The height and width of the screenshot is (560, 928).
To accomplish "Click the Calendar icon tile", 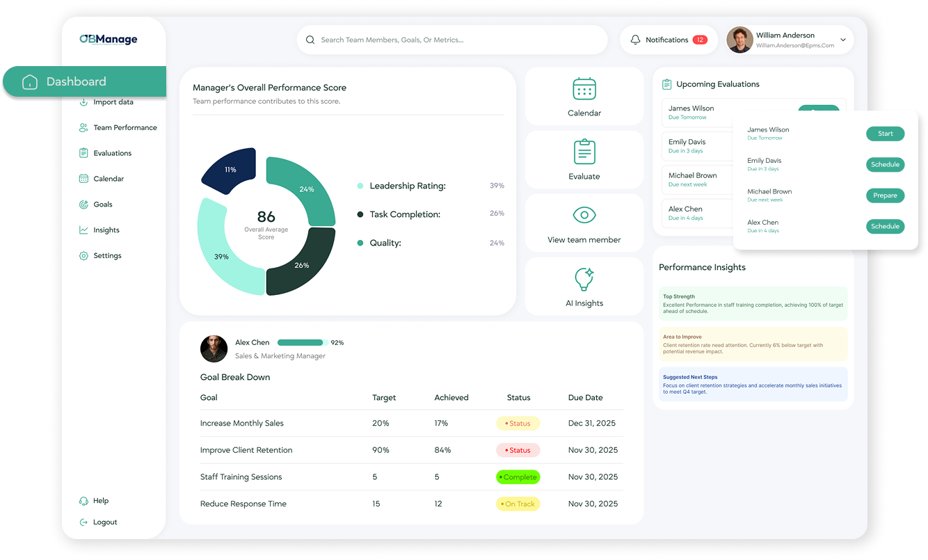I will 584,89.
